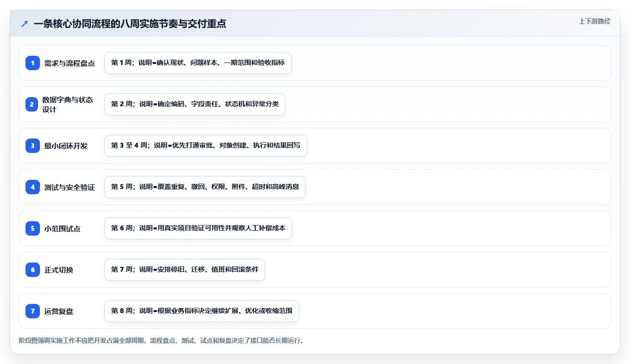
Task: Select 最小闭环开发 stage label
Action: point(66,146)
